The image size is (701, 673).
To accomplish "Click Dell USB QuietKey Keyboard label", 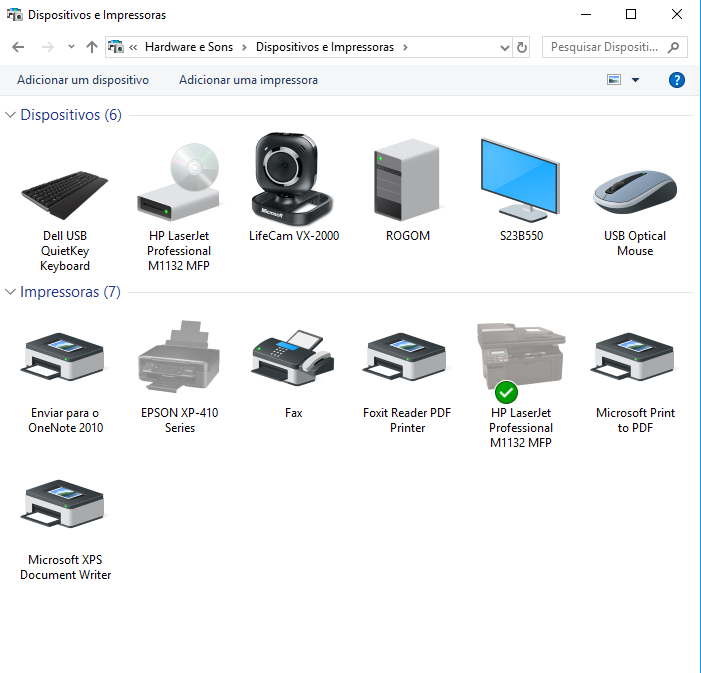I will [x=65, y=251].
